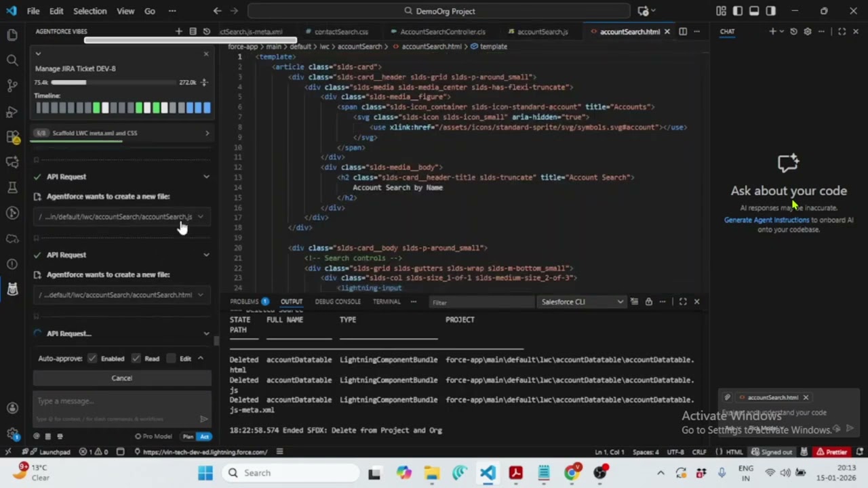
Task: Open Customize Layout icon in title bar
Action: [x=721, y=11]
